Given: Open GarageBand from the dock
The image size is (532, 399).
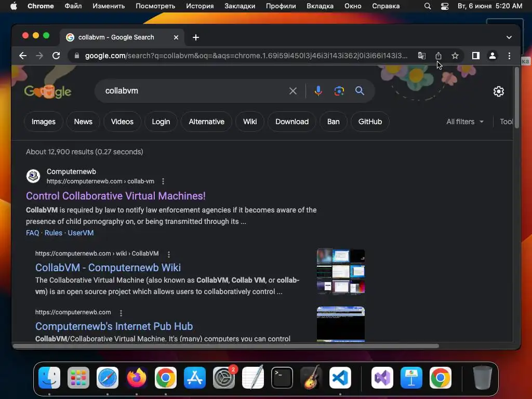Looking at the screenshot, I should click(x=311, y=378).
